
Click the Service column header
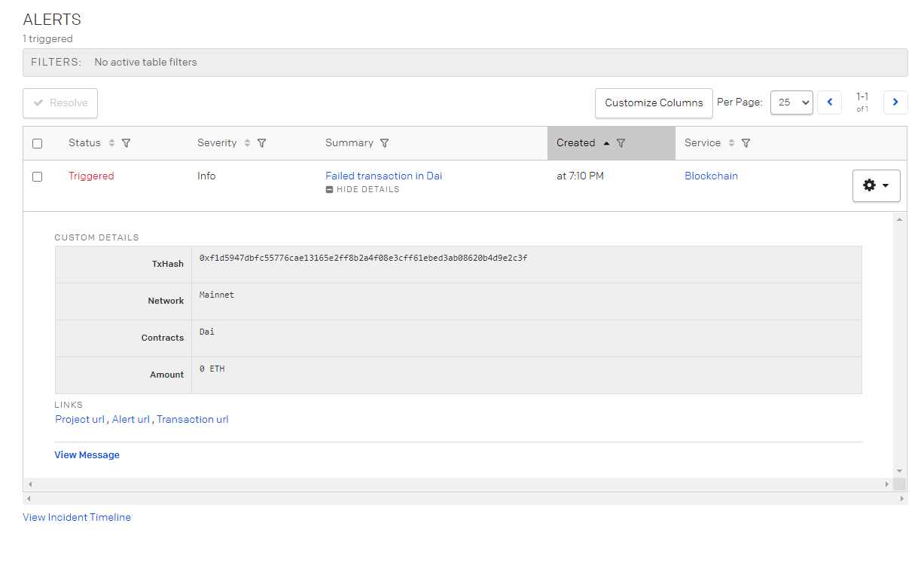point(703,143)
